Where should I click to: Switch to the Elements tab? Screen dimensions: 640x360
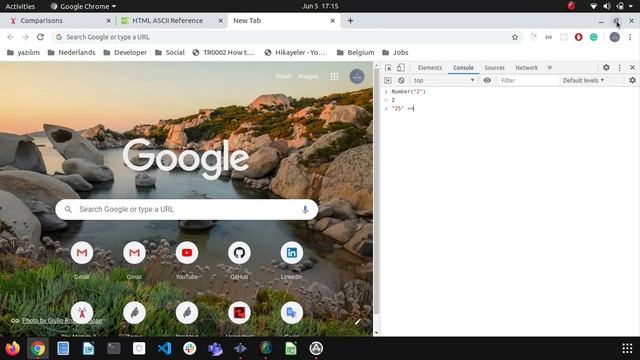pyautogui.click(x=430, y=68)
